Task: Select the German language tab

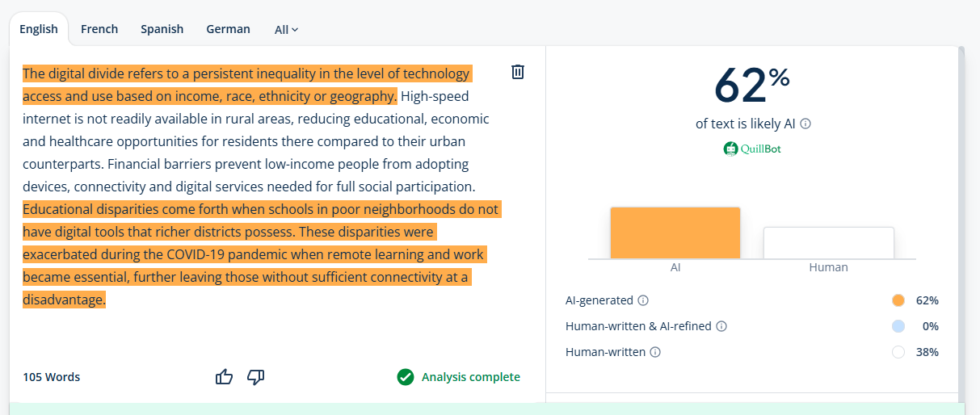Action: coord(228,29)
